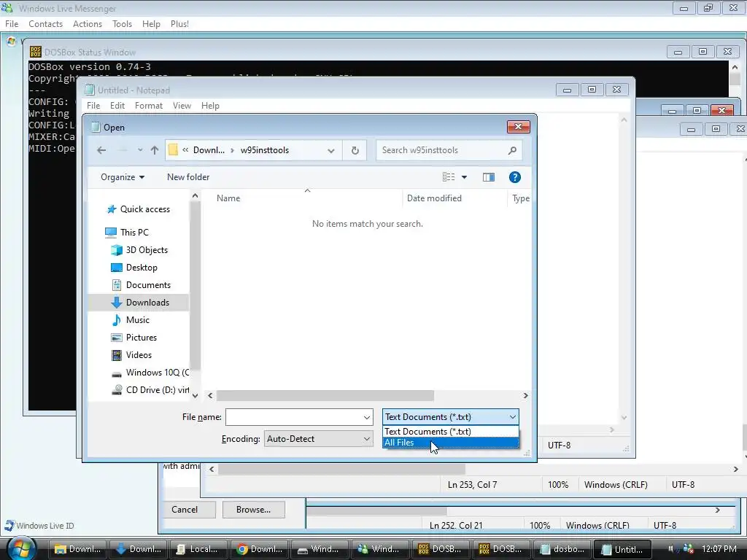Viewport: 747px width, 560px height.
Task: Open dialog help question mark icon
Action: (514, 177)
